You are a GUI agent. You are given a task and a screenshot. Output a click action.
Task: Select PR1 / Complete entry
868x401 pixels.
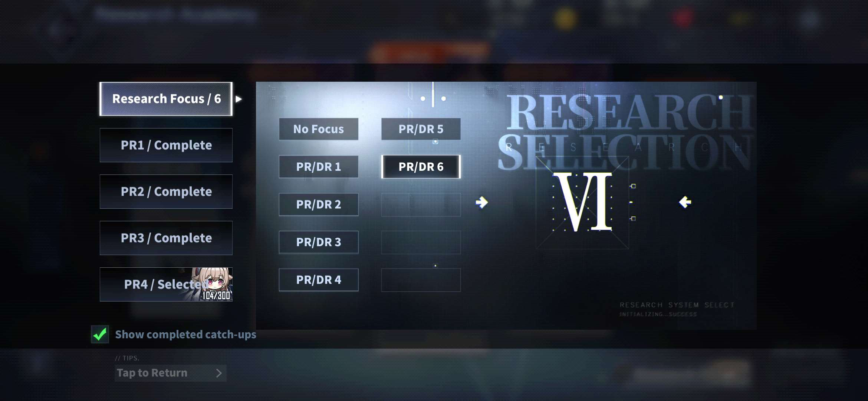(165, 144)
